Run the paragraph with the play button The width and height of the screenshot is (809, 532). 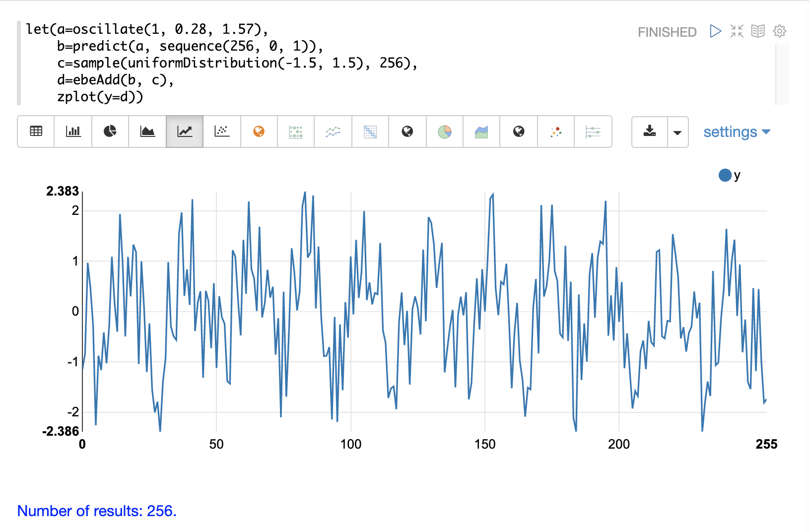715,31
